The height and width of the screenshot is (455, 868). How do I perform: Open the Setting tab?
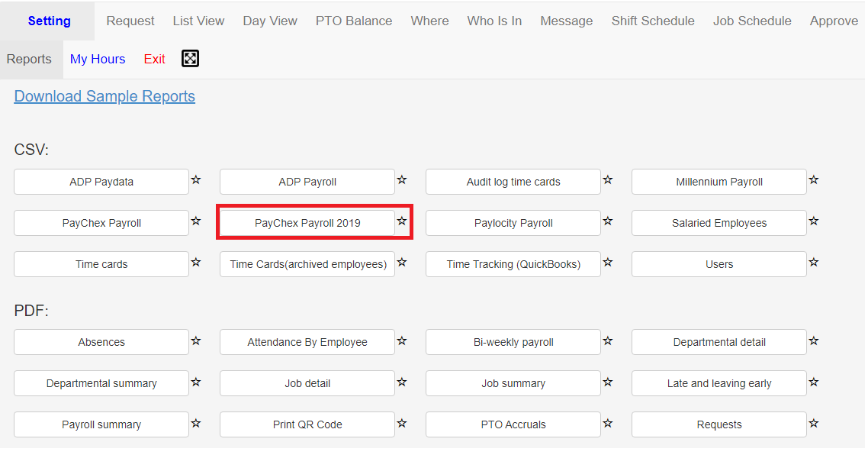pos(50,21)
